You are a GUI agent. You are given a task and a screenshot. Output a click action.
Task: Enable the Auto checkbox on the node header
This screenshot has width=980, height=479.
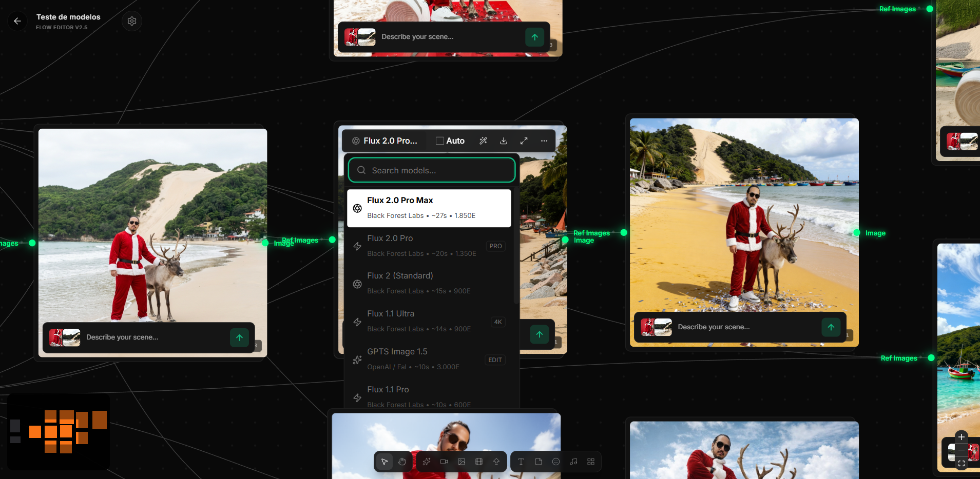(439, 141)
